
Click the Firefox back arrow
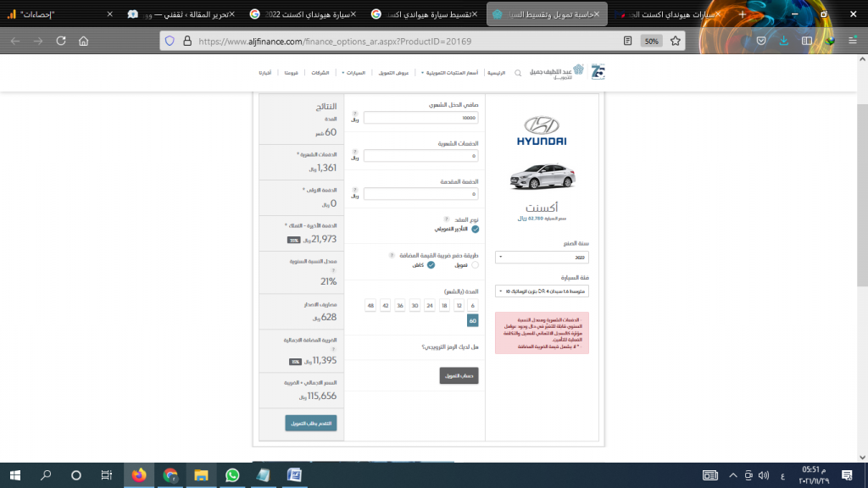15,41
